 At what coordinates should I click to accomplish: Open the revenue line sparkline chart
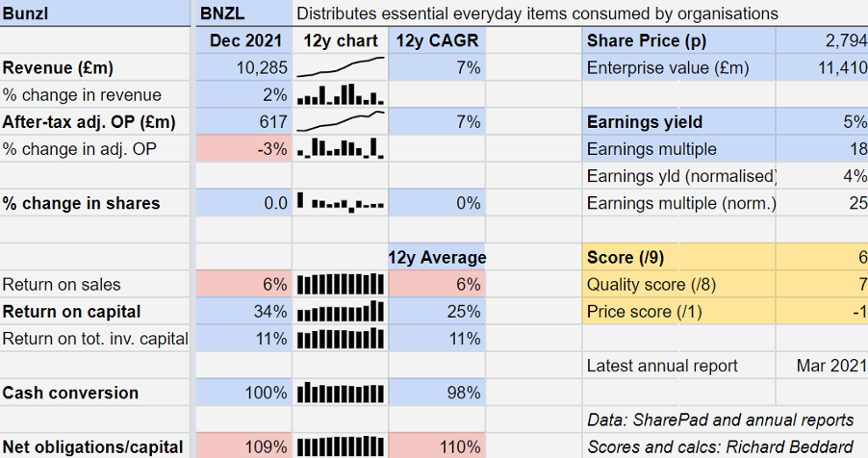tap(341, 67)
